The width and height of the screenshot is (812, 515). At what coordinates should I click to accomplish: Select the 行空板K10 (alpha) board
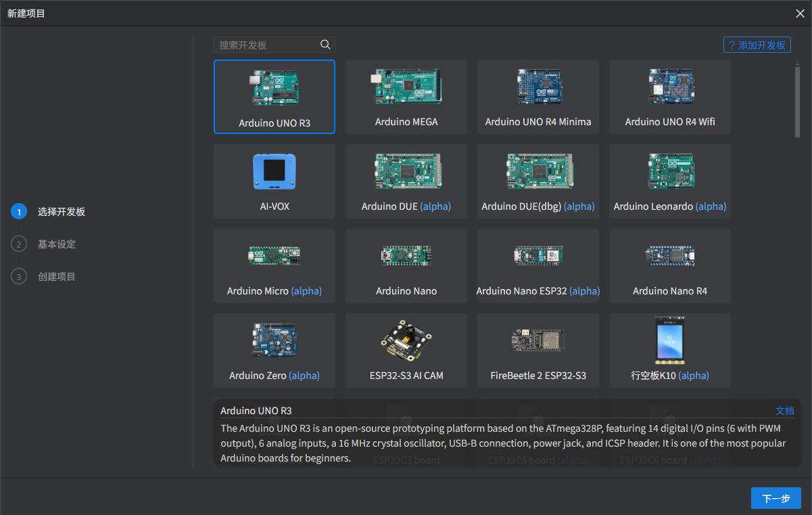[x=670, y=351]
